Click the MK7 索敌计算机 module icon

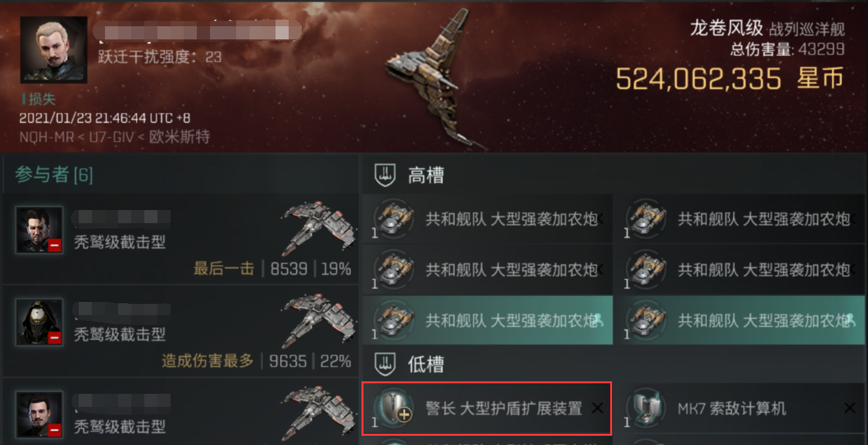click(x=646, y=408)
